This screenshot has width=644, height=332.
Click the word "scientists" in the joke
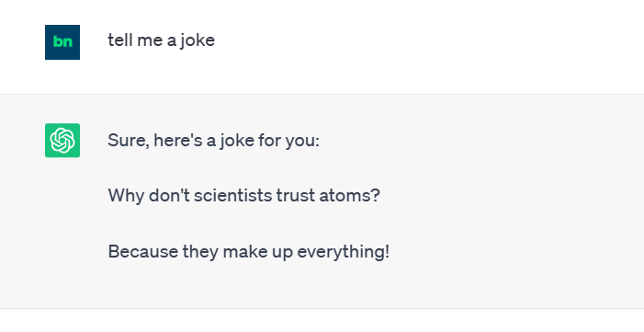pyautogui.click(x=232, y=195)
